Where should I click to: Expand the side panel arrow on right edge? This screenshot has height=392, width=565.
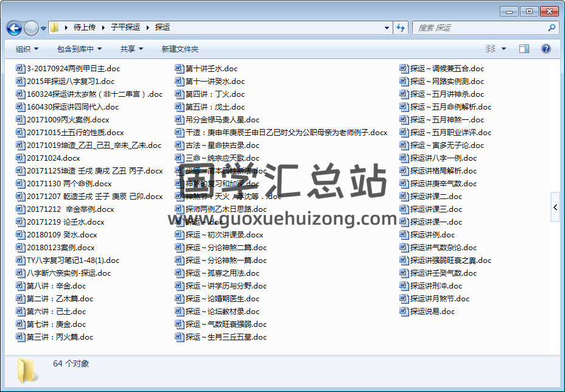coord(555,208)
